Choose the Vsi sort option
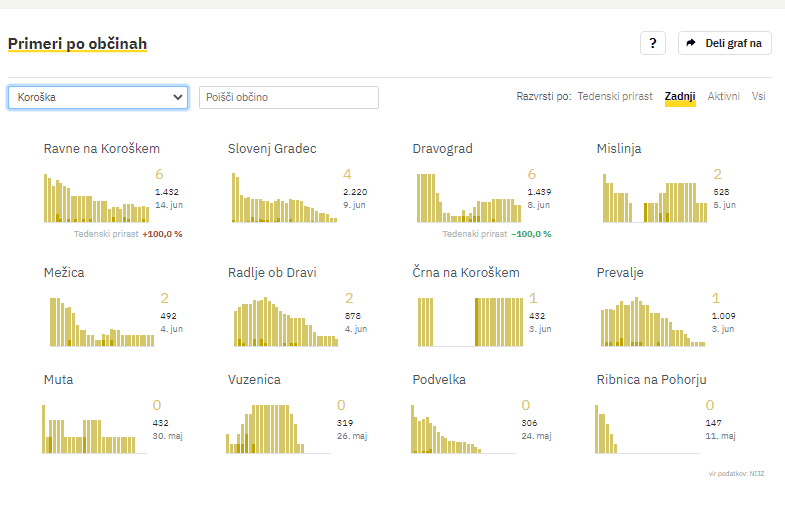 (x=759, y=96)
